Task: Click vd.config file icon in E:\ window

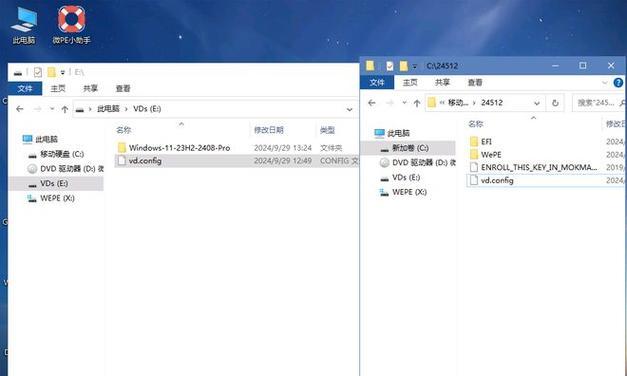Action: click(122, 161)
